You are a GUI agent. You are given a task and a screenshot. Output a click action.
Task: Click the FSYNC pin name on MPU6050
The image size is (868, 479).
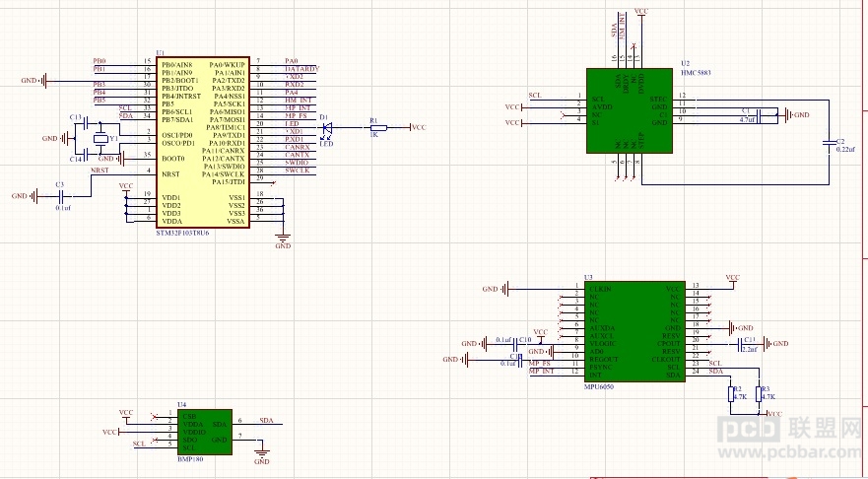click(601, 367)
